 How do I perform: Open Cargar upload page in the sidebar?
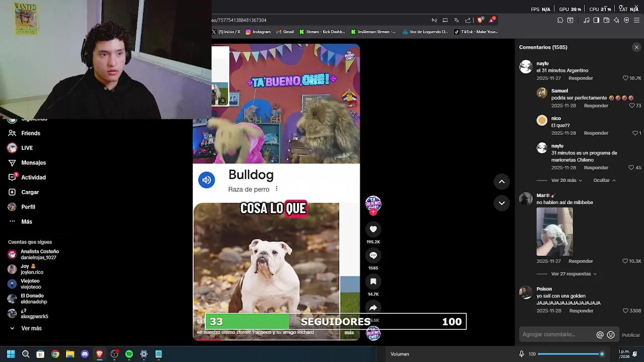(30, 192)
